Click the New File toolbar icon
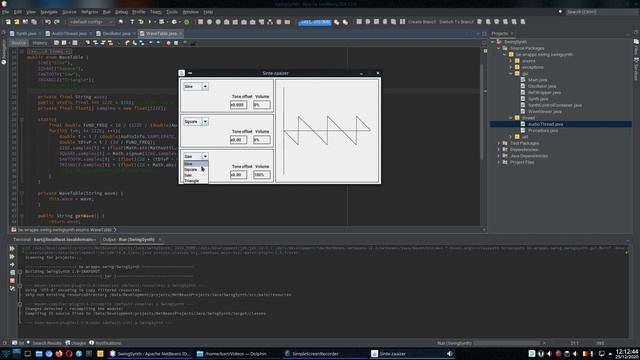Viewport: 640px width, 360px height. pyautogui.click(x=8, y=22)
